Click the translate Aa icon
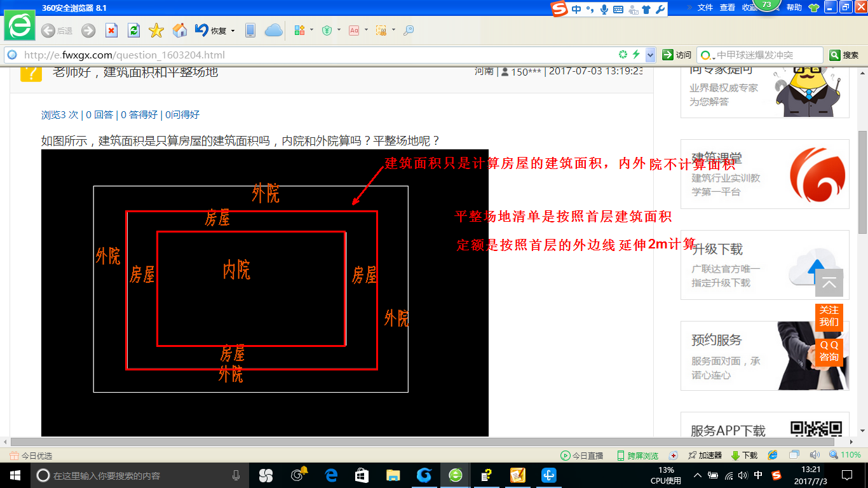This screenshot has height=488, width=868. click(x=354, y=30)
